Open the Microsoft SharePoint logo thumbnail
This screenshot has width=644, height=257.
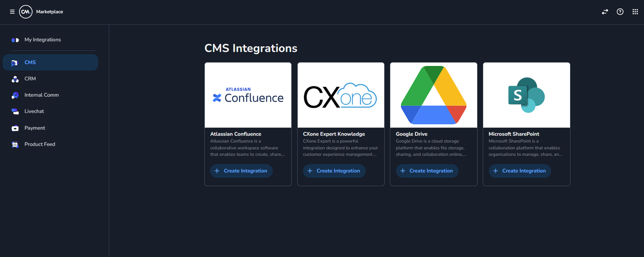(526, 95)
